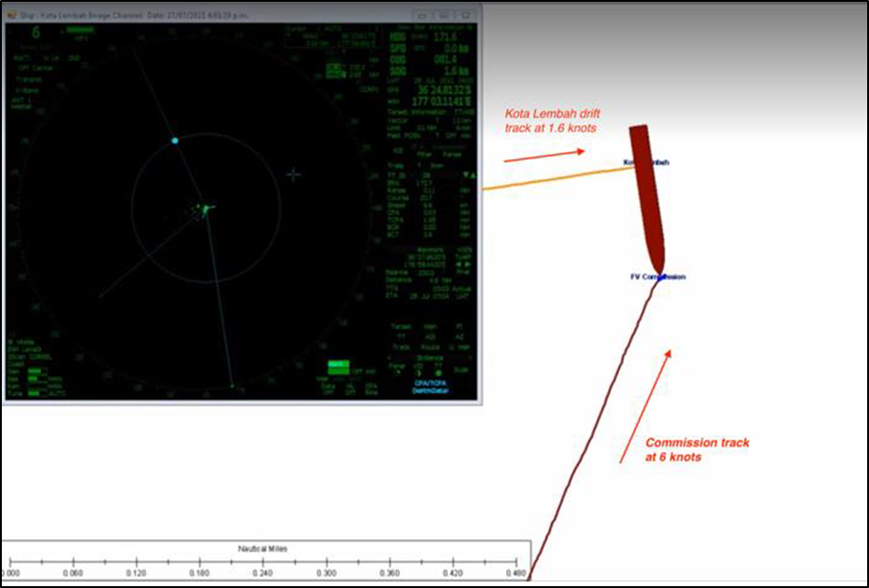
Task: Select the Target tab in the tracking panel
Action: pos(401,326)
